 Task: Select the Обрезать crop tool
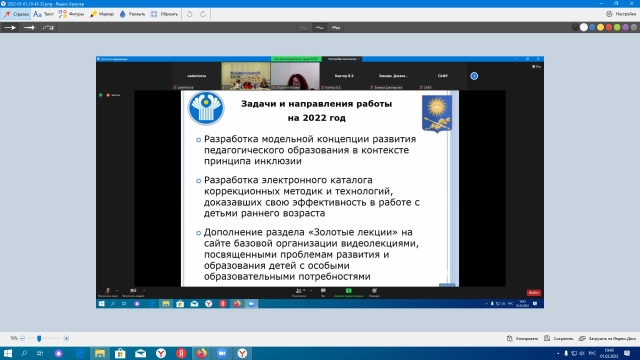click(164, 14)
